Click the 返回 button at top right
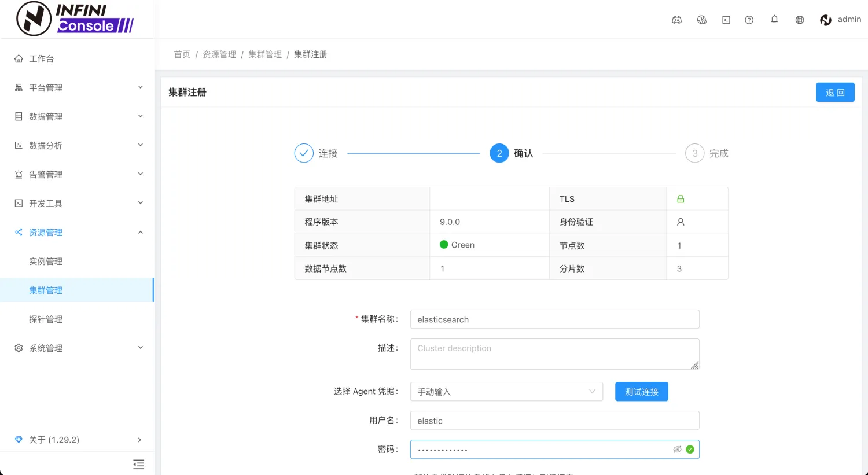This screenshot has width=868, height=475. (x=835, y=92)
